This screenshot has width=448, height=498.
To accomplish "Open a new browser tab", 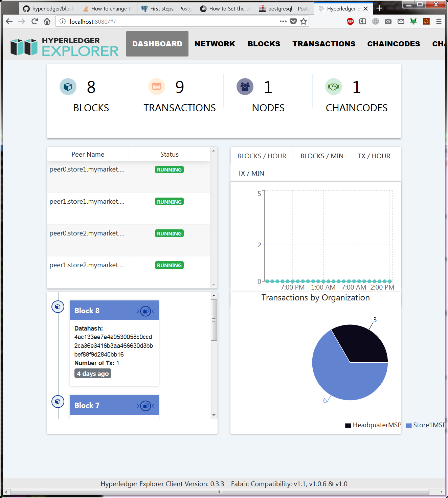I will tap(379, 8).
